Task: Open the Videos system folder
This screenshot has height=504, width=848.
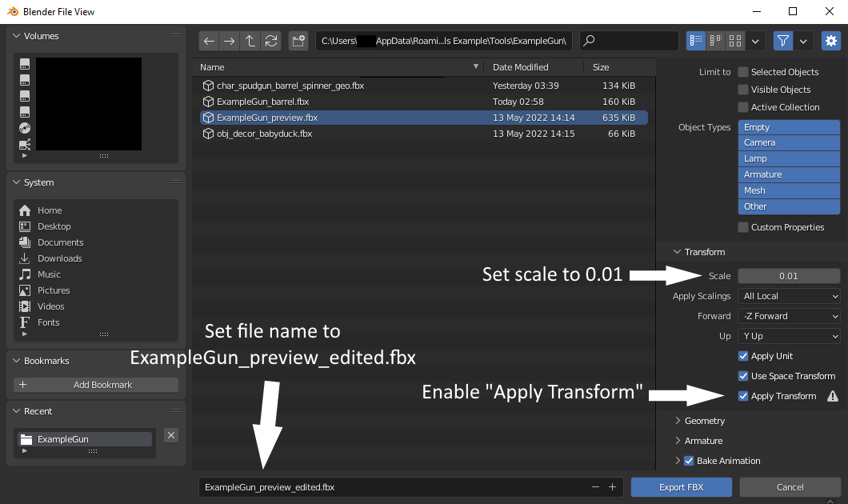Action: click(x=51, y=306)
